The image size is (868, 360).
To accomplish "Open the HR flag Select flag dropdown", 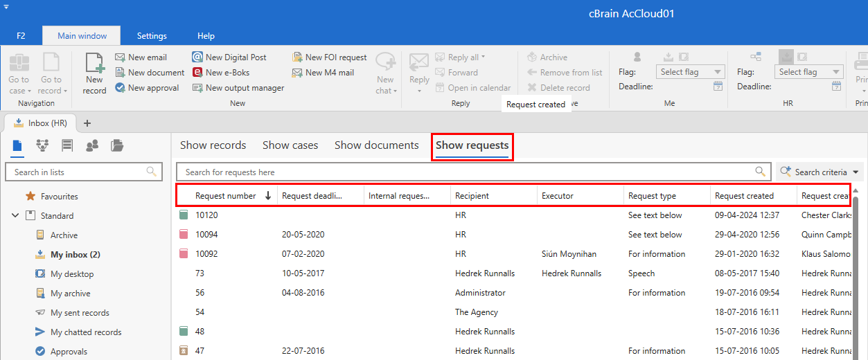I will point(808,72).
